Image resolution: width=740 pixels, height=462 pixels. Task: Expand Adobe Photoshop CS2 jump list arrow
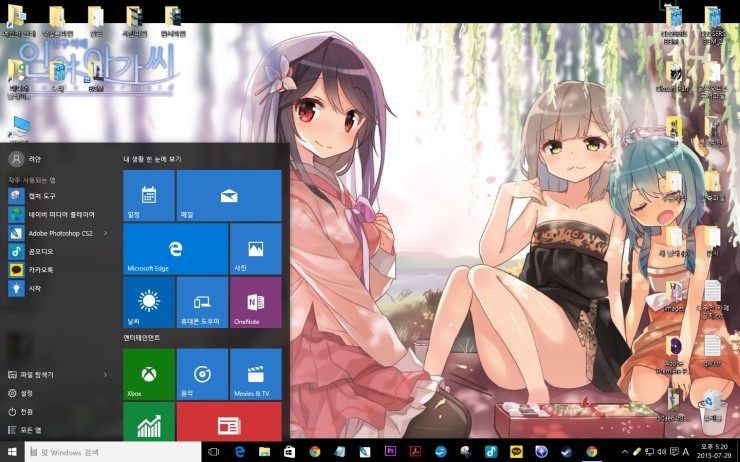coord(105,233)
